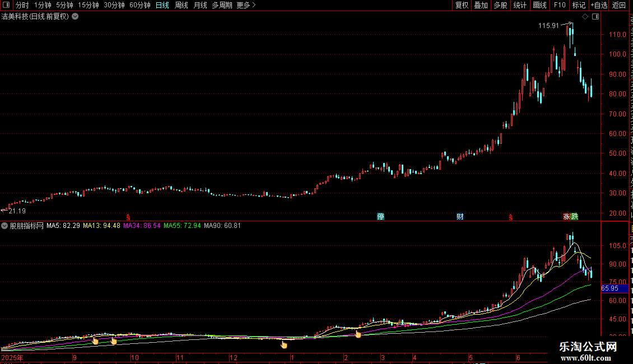
Task: Click the MA5: 82.29 label
Action: click(x=63, y=226)
